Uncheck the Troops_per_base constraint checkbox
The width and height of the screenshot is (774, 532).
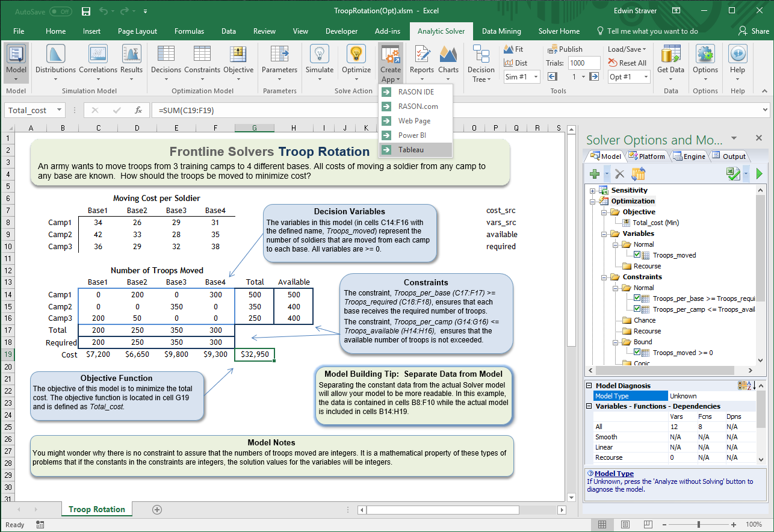637,298
